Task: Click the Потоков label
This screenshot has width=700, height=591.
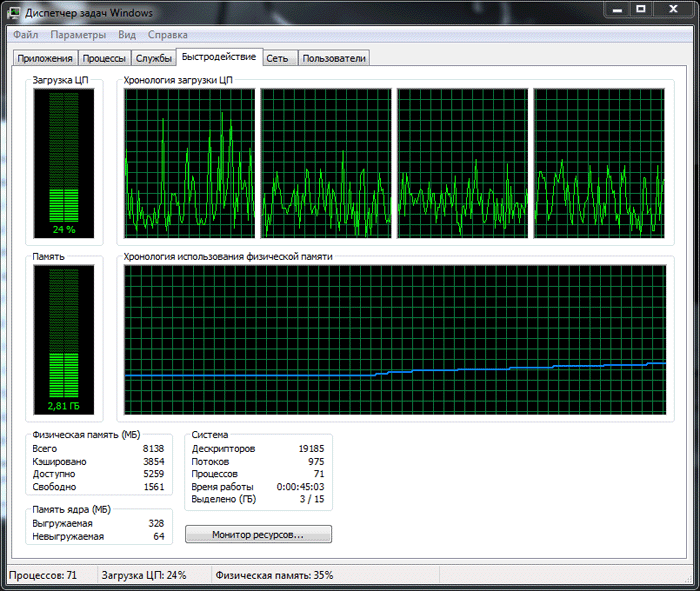Action: pos(210,462)
